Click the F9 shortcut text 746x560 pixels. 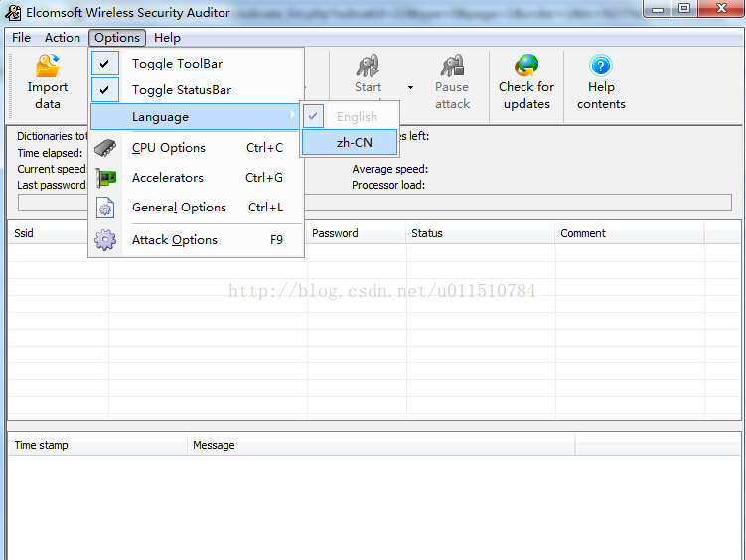click(276, 240)
